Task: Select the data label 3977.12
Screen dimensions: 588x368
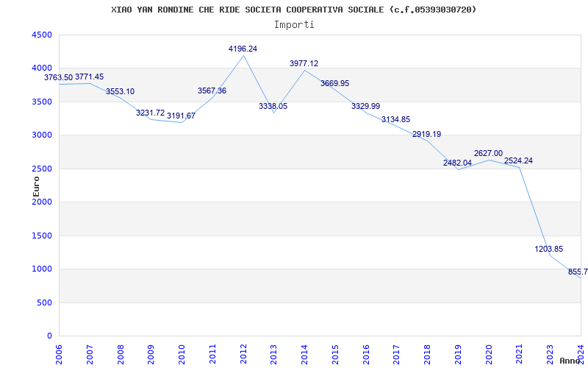Action: click(304, 63)
